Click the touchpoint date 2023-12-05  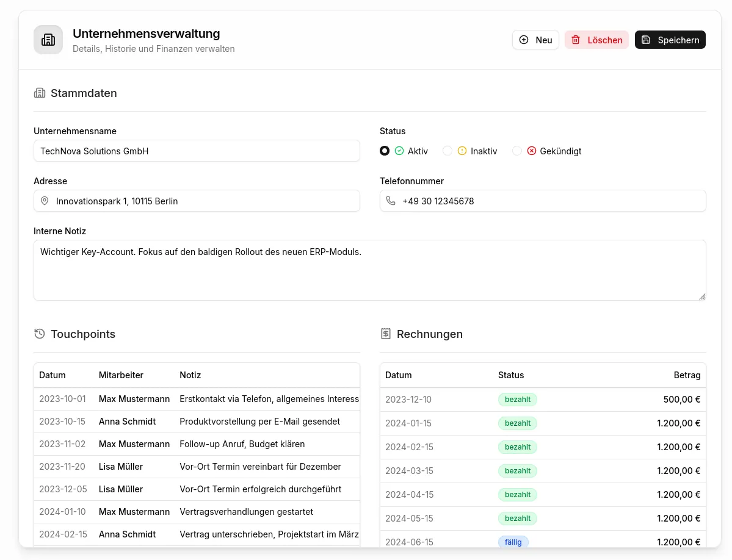click(63, 489)
